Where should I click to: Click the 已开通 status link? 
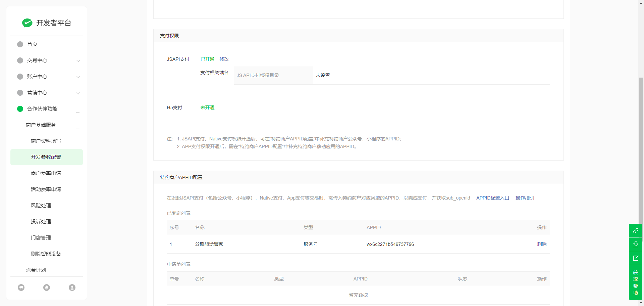click(x=207, y=59)
